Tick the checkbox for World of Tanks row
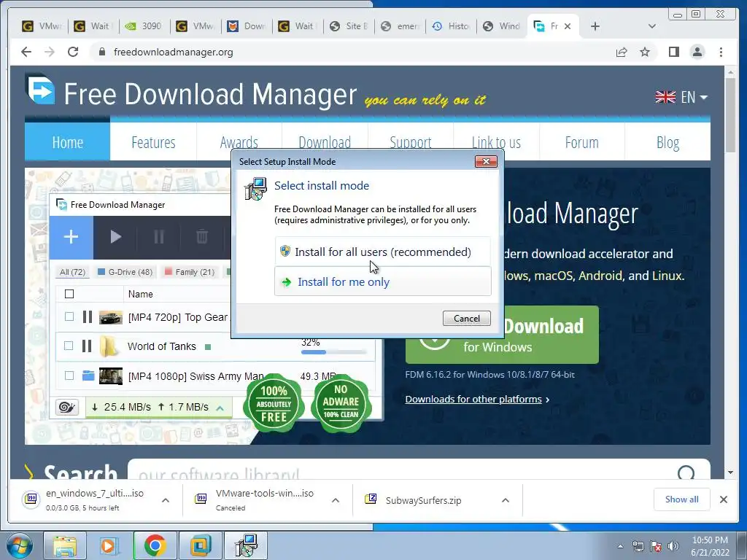747x560 pixels. coord(69,346)
